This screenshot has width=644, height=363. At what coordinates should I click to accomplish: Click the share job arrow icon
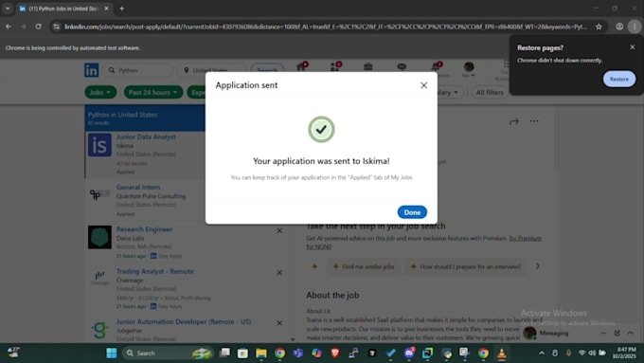click(514, 121)
